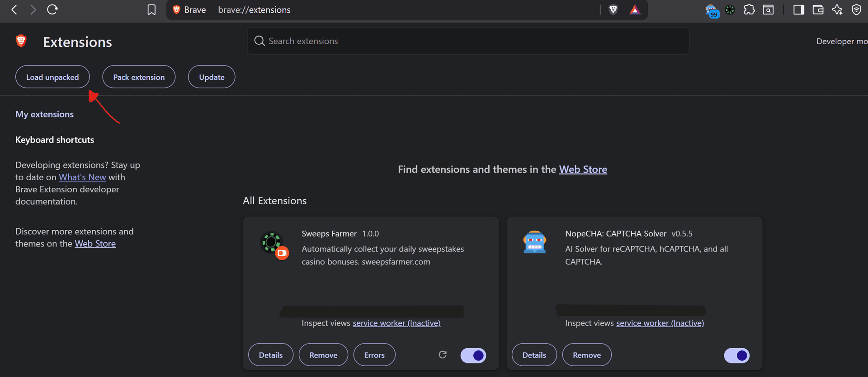
Task: Open the What's New link
Action: (82, 177)
